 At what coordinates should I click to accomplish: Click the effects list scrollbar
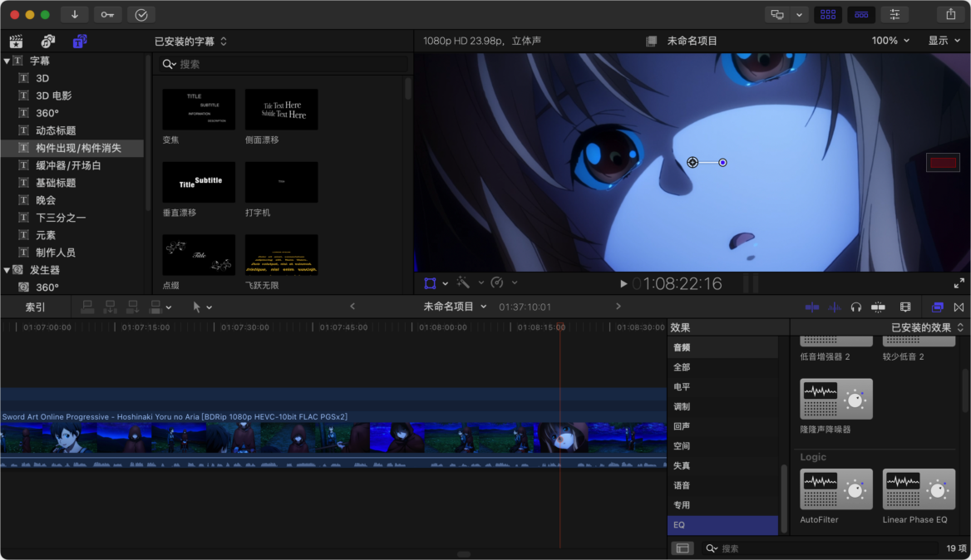click(784, 499)
